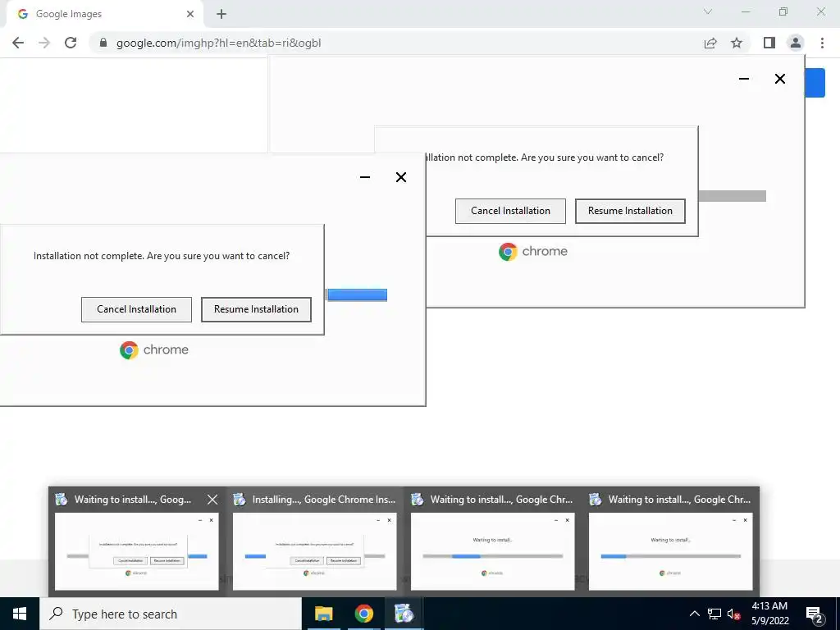840x630 pixels.
Task: Click the gray progress bar in rear installer
Action: 733,196
